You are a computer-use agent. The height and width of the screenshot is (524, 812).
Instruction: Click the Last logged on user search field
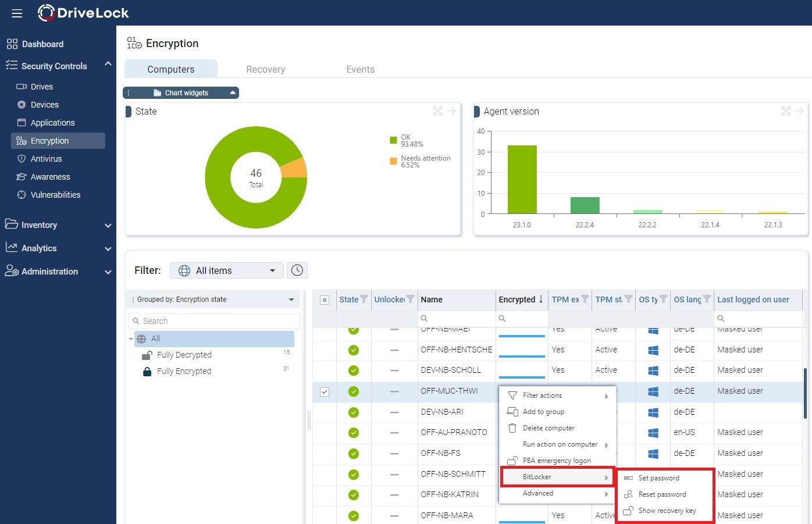click(758, 319)
